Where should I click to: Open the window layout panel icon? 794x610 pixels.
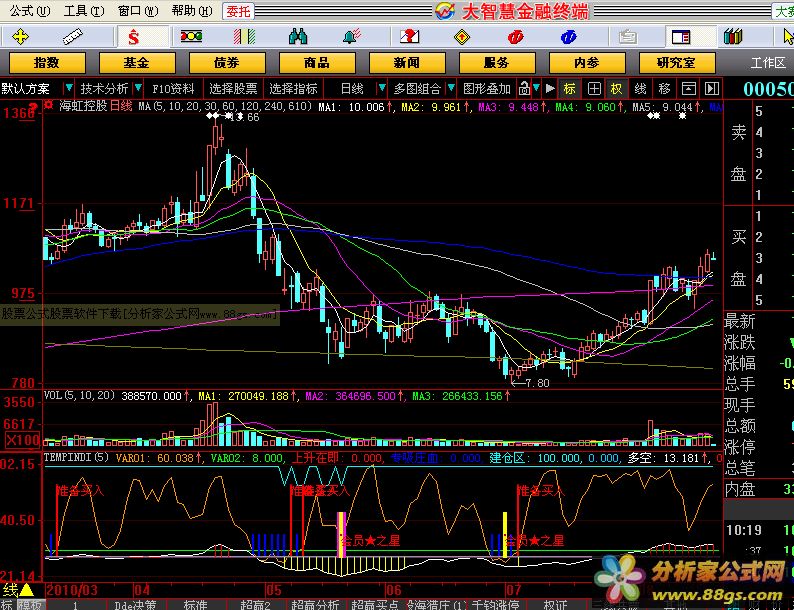[x=681, y=36]
